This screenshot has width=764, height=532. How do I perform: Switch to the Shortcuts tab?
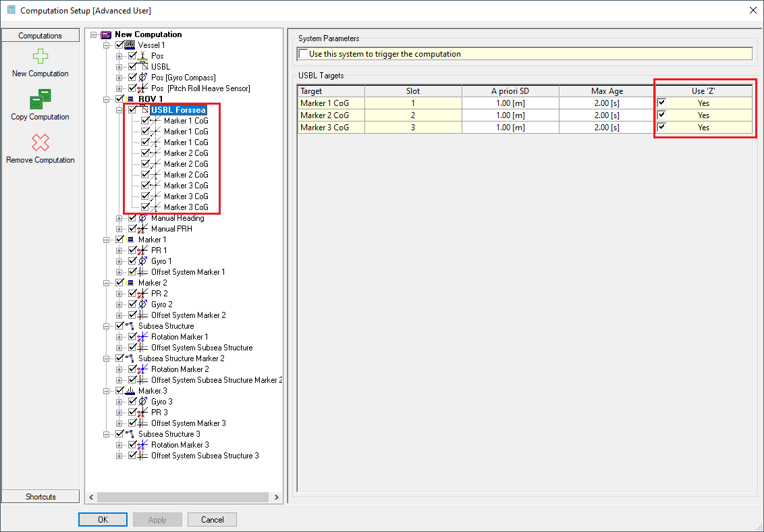(x=40, y=497)
